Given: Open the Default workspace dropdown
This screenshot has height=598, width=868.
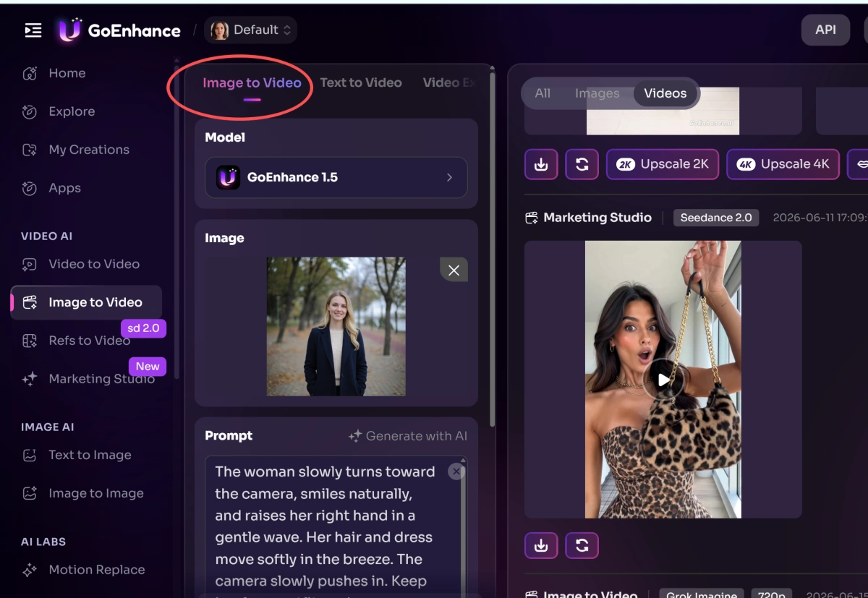Looking at the screenshot, I should pyautogui.click(x=251, y=30).
